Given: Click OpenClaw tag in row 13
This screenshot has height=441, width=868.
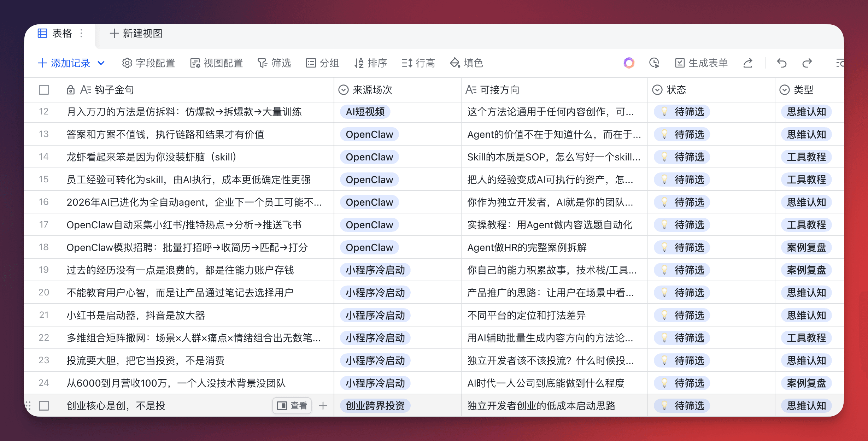Looking at the screenshot, I should [369, 134].
